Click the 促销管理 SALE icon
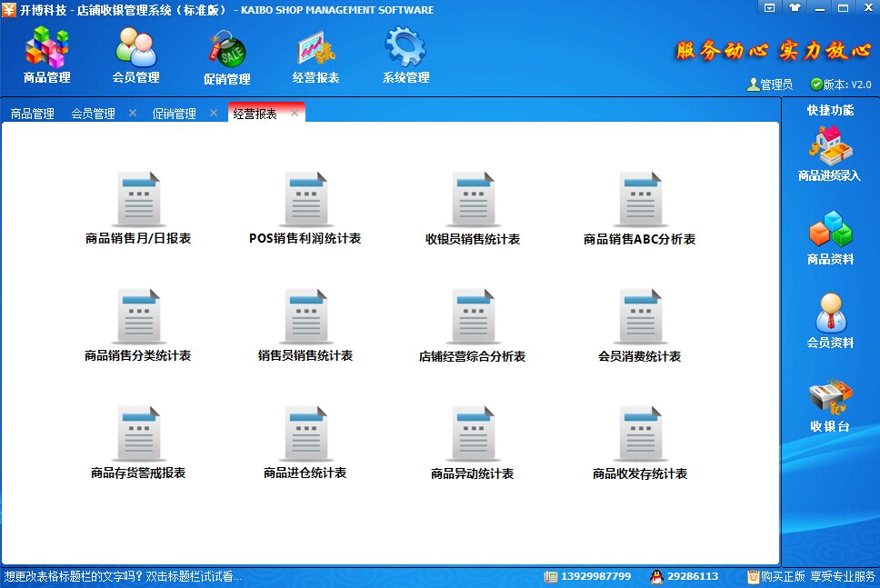 coord(226,55)
